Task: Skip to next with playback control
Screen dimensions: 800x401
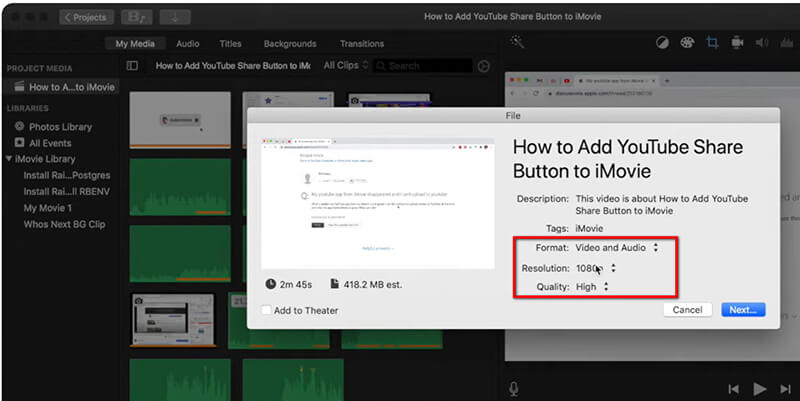Action: pos(785,389)
